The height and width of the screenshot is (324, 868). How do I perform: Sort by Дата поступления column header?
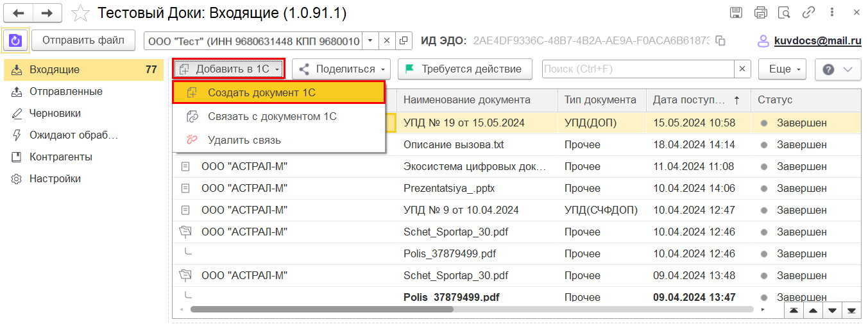click(698, 100)
